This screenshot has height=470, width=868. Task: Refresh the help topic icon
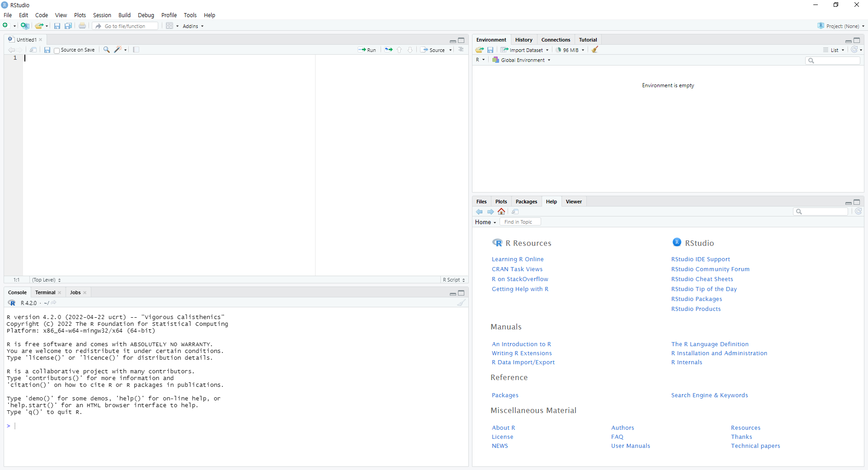click(x=859, y=211)
